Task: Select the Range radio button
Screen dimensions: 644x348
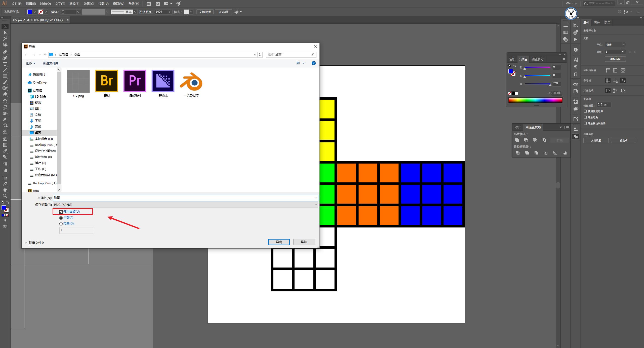Action: point(61,224)
